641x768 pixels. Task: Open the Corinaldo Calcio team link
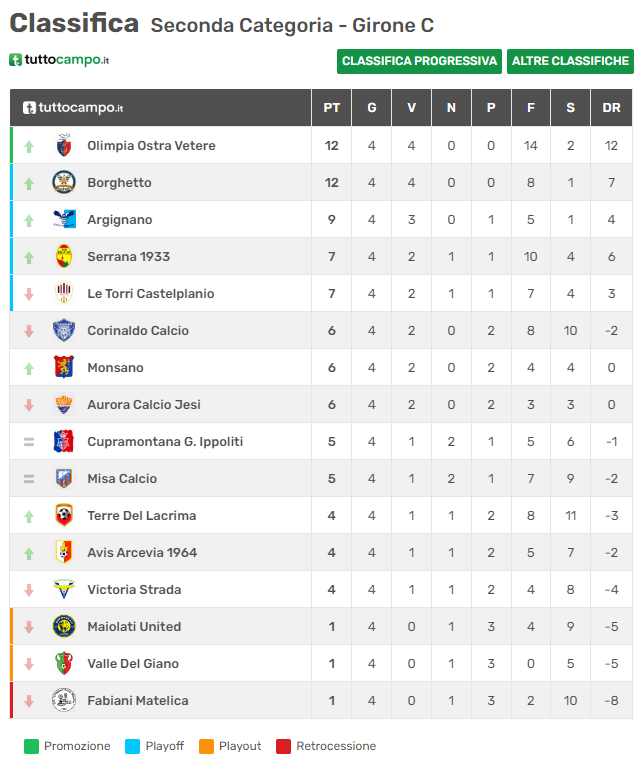pos(138,331)
